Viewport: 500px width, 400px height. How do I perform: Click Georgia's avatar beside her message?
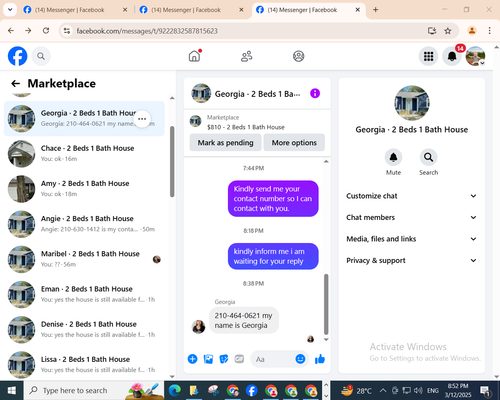point(198,327)
